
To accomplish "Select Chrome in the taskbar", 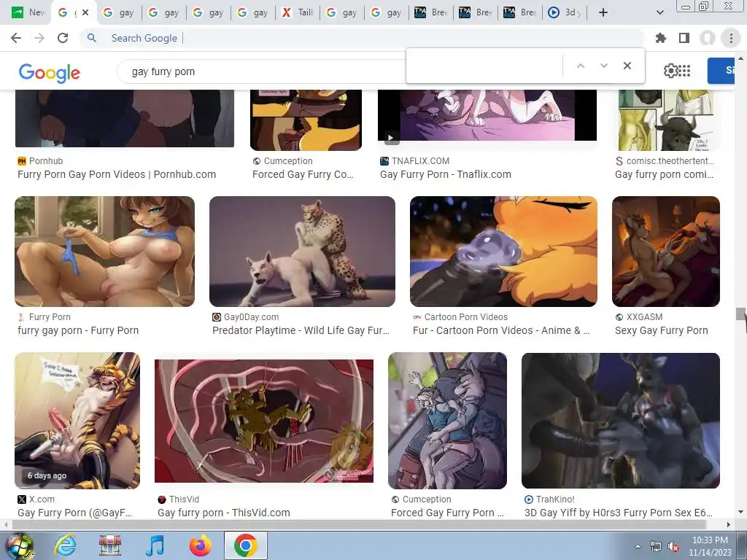I will point(245,545).
